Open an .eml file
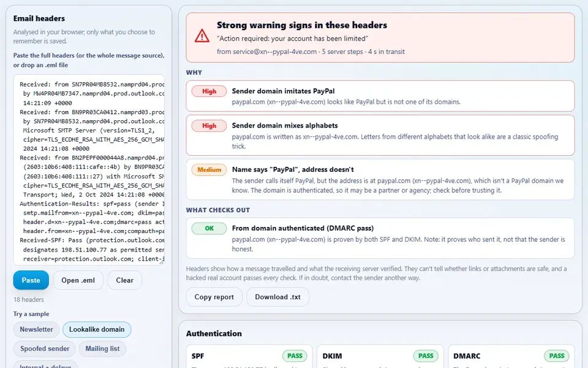Viewport: 588px width, 368px height. tap(78, 280)
